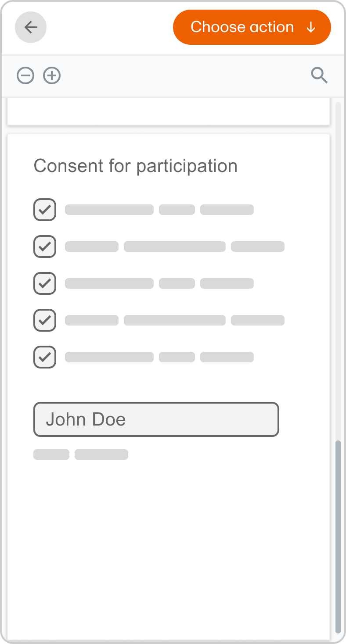Zoom out with the minus icon
Screen dimensions: 346x644
(25, 75)
